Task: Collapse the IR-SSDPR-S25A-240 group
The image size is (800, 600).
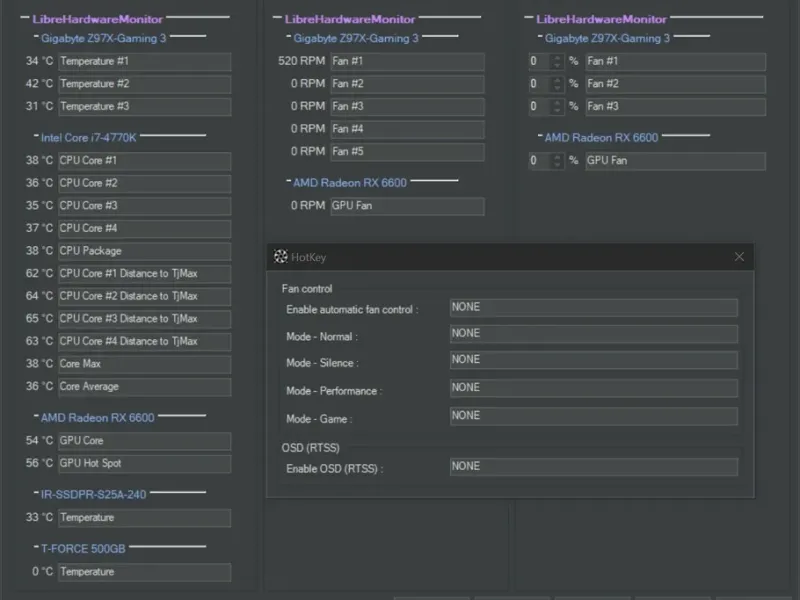Action: [36, 492]
